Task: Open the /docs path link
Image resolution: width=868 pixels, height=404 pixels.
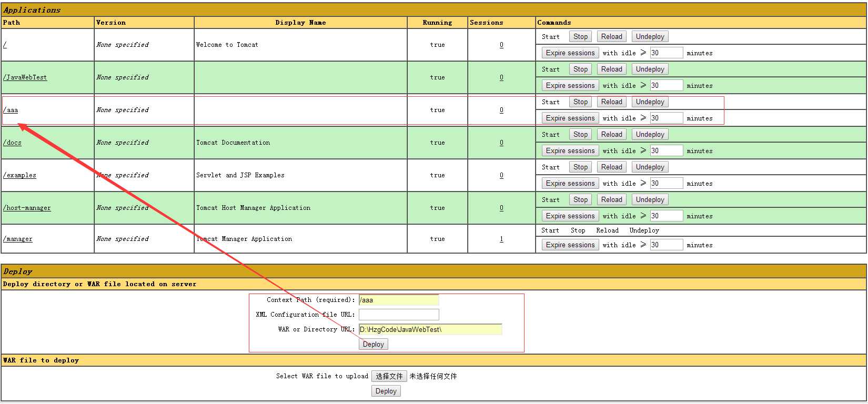Action: (12, 143)
